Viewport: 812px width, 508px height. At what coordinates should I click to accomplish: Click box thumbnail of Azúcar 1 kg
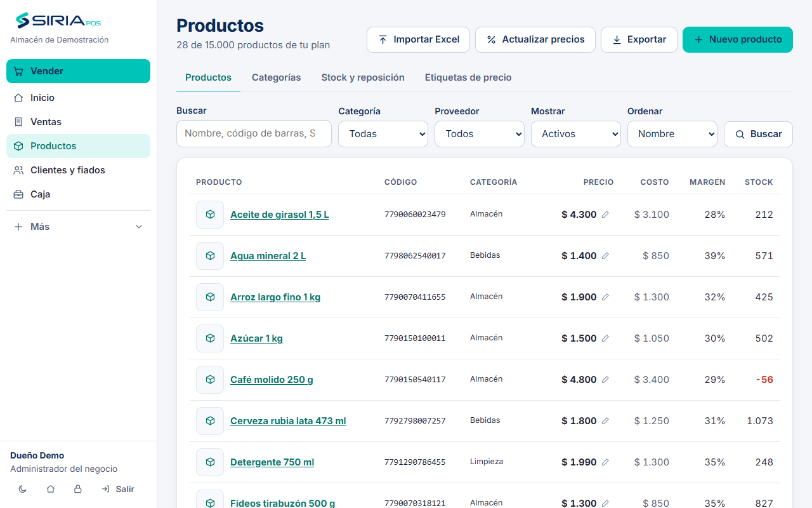(210, 338)
